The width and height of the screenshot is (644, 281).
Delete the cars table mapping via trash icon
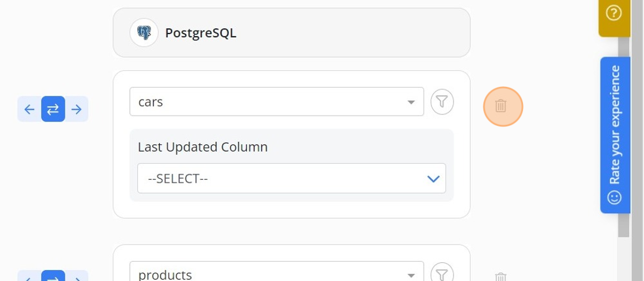click(500, 106)
